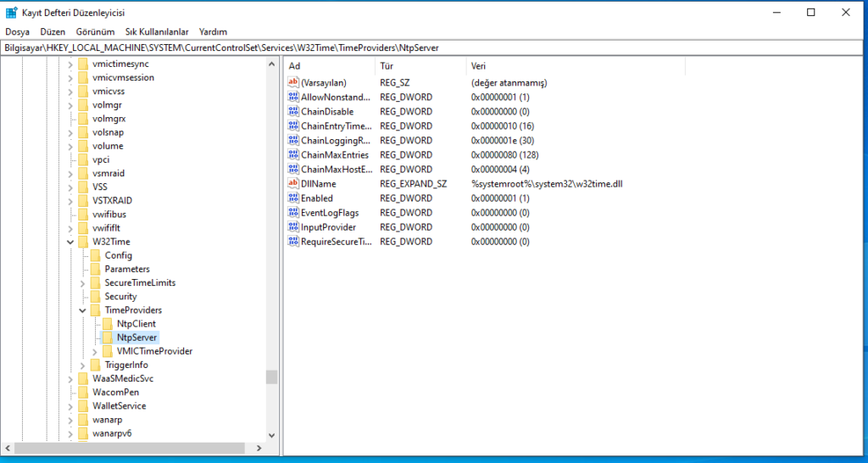Select the WalletService folder icon
868x463 pixels.
click(82, 406)
